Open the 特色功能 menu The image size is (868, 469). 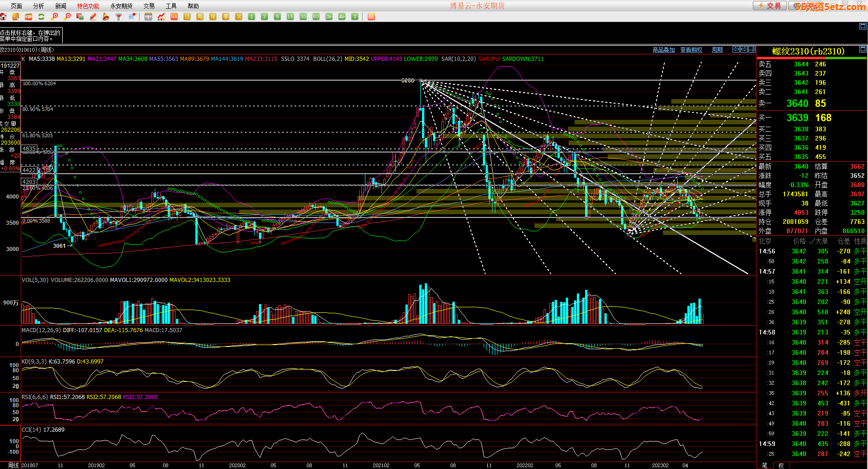88,6
